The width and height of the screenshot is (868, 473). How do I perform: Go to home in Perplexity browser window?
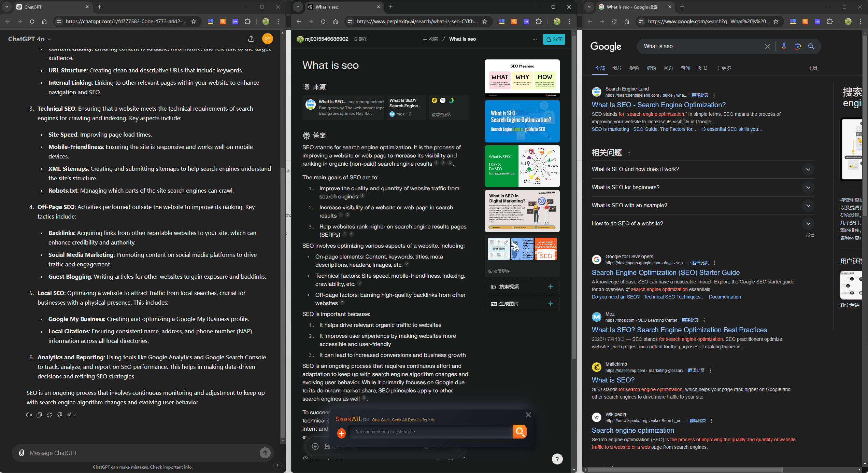(336, 22)
